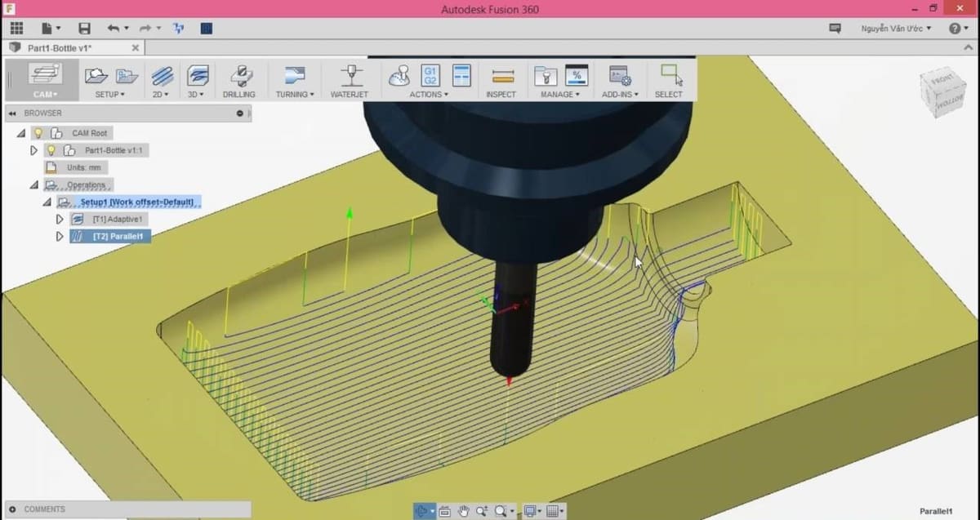This screenshot has height=520, width=980.
Task: Select Setup1 [Work offset=Default] in browser
Action: click(x=136, y=202)
